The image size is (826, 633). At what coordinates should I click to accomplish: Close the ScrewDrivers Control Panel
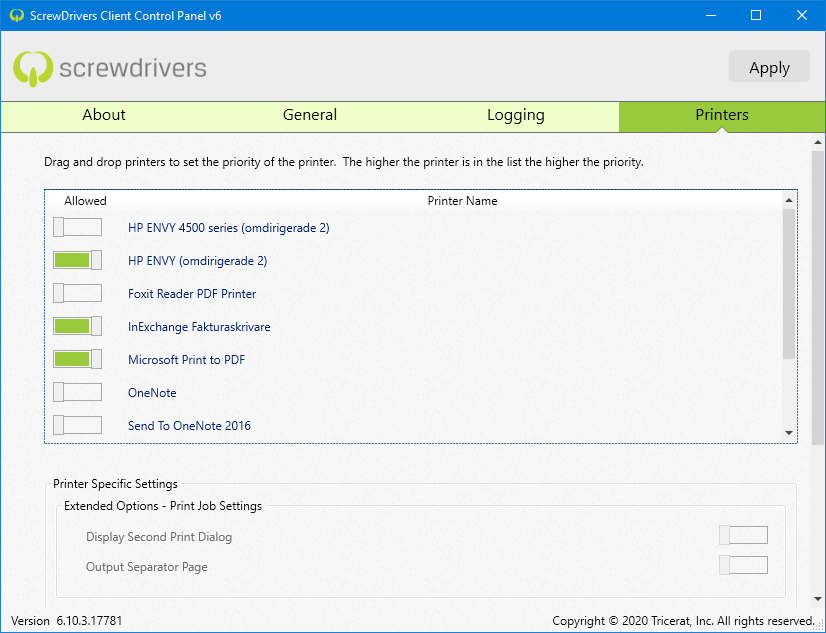click(x=802, y=15)
